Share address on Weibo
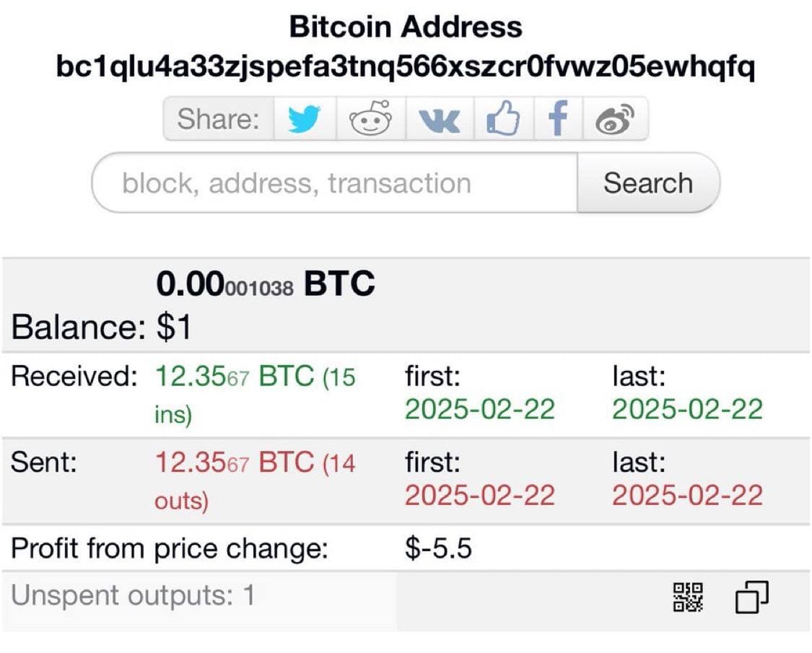812x653 pixels. (615, 119)
